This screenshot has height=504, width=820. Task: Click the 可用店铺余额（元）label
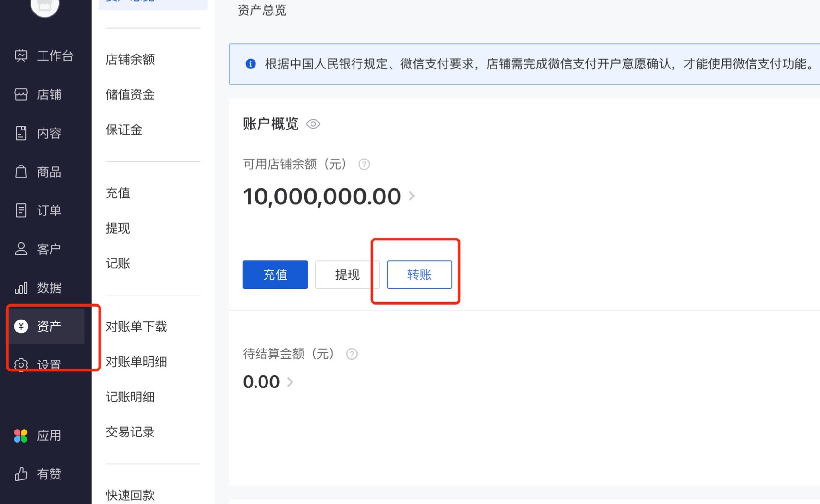tap(295, 164)
